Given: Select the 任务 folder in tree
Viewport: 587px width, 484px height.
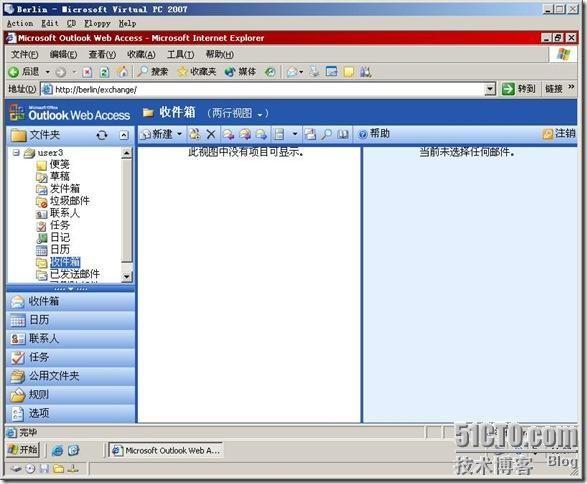Looking at the screenshot, I should point(60,225).
